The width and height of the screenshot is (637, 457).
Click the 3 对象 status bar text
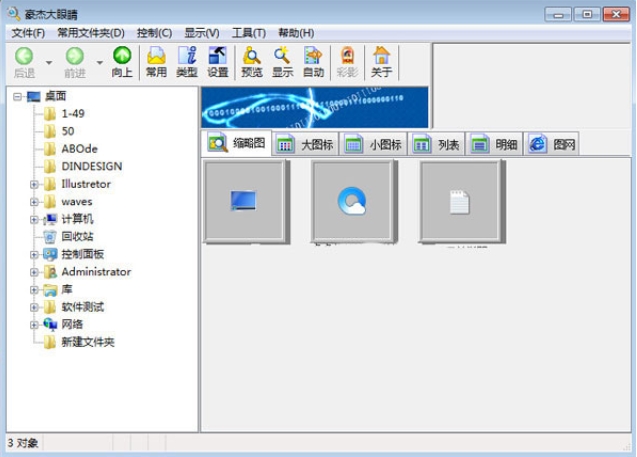23,443
